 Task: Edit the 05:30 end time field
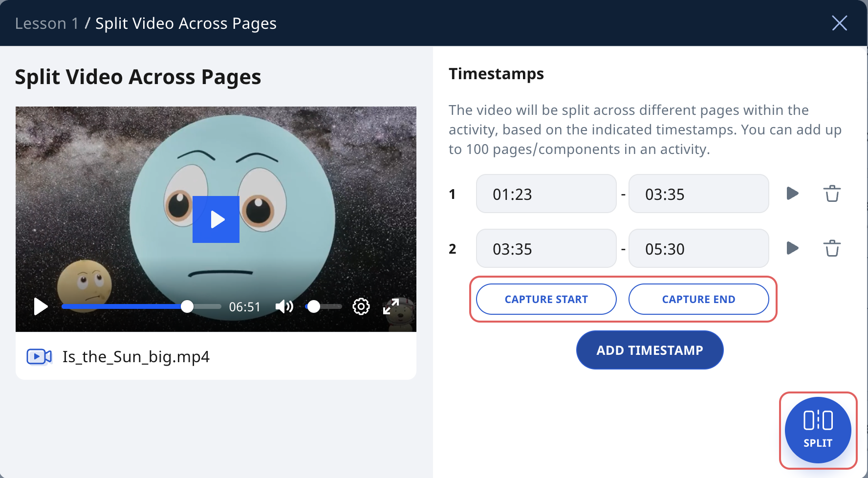coord(698,248)
